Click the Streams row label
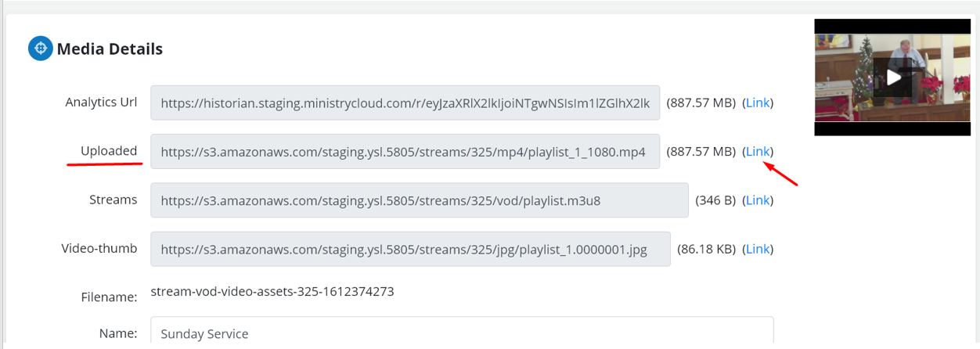Image resolution: width=980 pixels, height=349 pixels. point(113,200)
